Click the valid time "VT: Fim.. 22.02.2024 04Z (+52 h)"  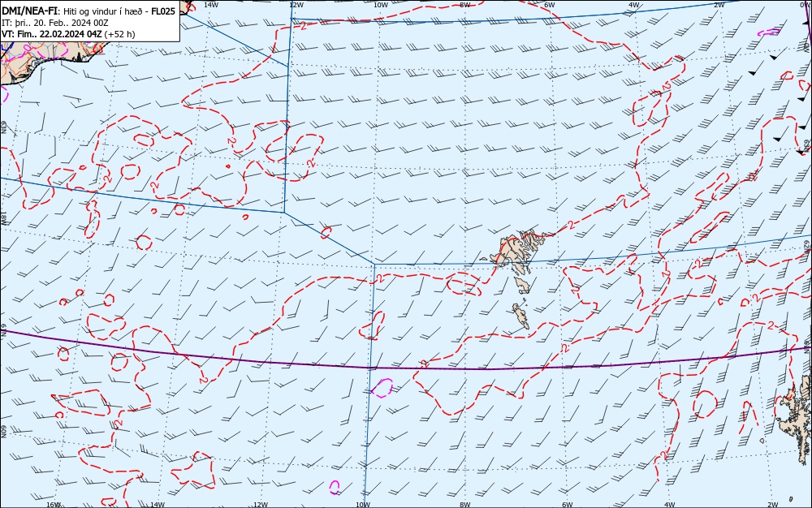[68, 34]
